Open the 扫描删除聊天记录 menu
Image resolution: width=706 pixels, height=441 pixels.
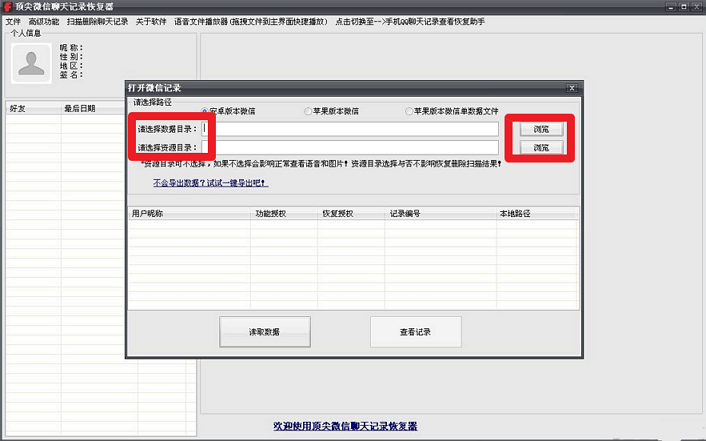tap(97, 22)
